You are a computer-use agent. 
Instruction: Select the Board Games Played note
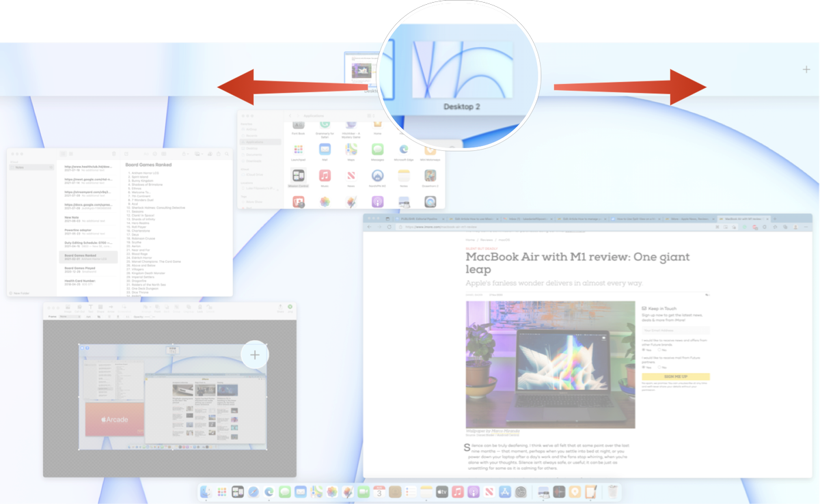pyautogui.click(x=89, y=270)
